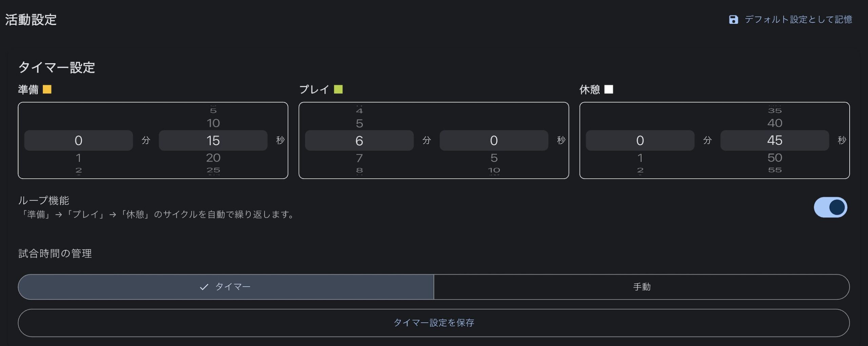Click the 「デフォルト設定として記憶」 link
The height and width of the screenshot is (346, 868).
[798, 20]
